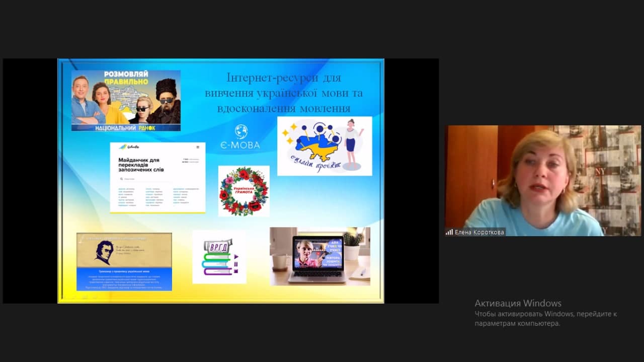Click the Інтернет-ресурси slide title text
The width and height of the screenshot is (644, 362).
pos(284,93)
